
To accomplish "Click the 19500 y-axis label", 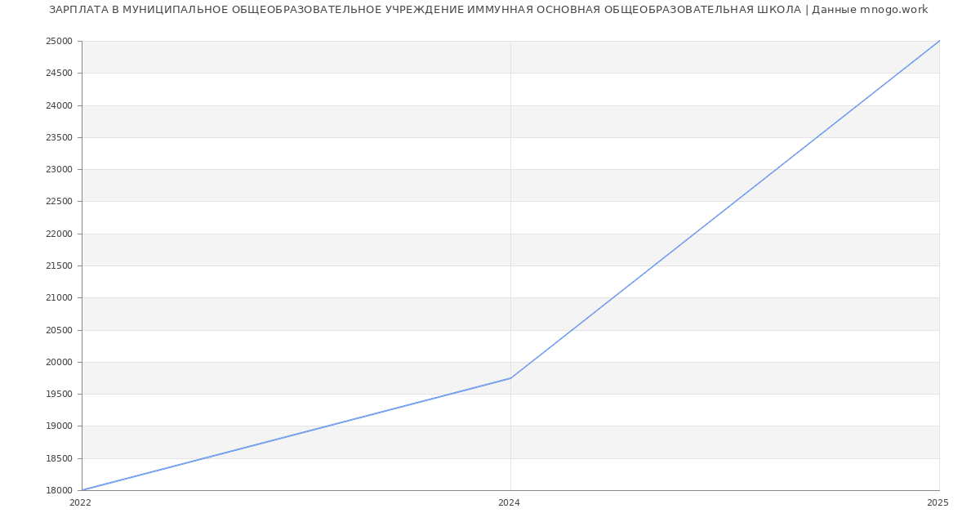I will pyautogui.click(x=60, y=395).
